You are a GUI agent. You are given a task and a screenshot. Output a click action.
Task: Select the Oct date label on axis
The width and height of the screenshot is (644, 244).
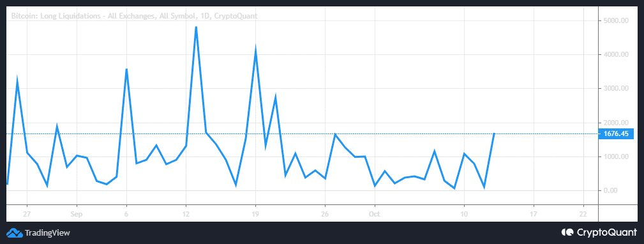click(375, 214)
